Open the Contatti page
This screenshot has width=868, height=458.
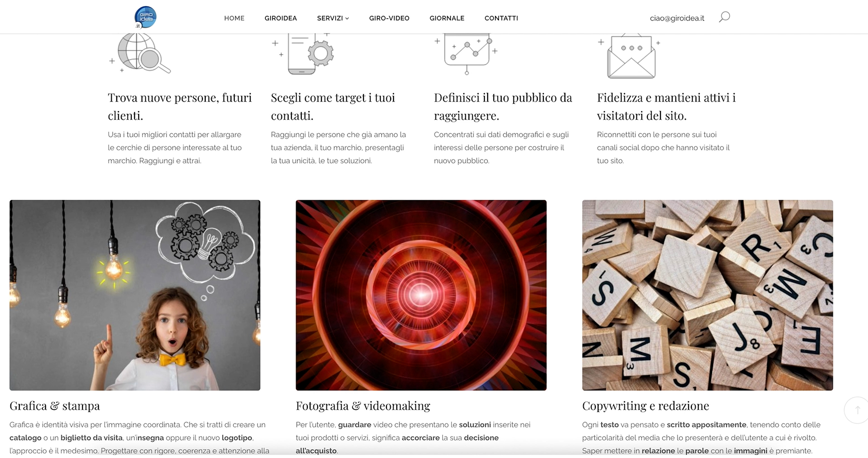(x=501, y=18)
